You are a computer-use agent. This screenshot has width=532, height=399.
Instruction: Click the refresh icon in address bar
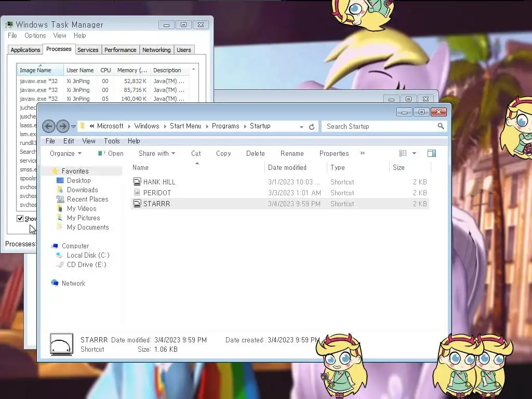[312, 127]
